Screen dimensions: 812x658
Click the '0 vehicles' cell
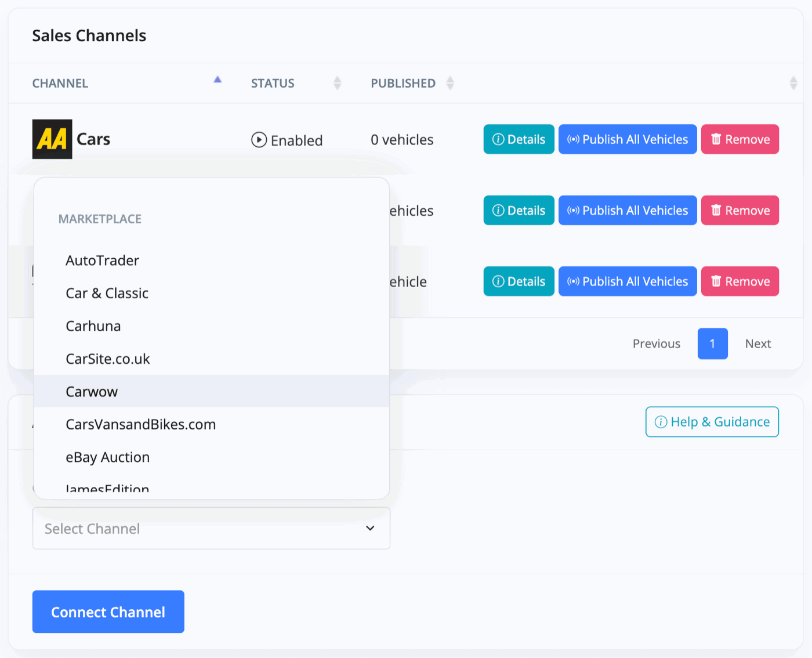pos(402,140)
